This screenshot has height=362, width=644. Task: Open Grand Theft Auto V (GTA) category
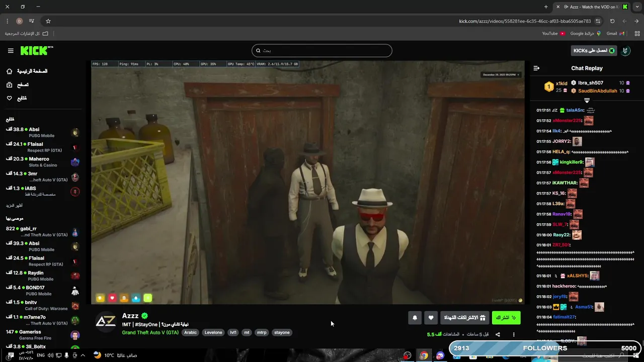[x=150, y=332]
